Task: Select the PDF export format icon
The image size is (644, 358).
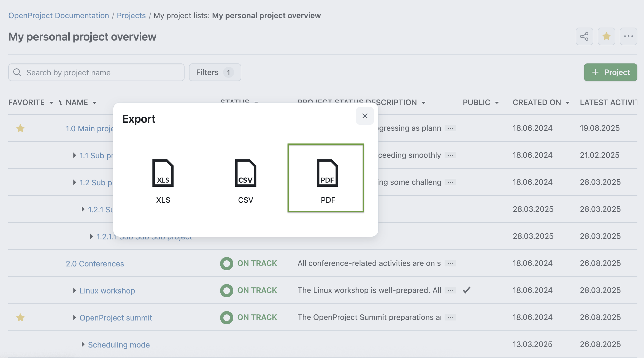Action: pyautogui.click(x=327, y=173)
